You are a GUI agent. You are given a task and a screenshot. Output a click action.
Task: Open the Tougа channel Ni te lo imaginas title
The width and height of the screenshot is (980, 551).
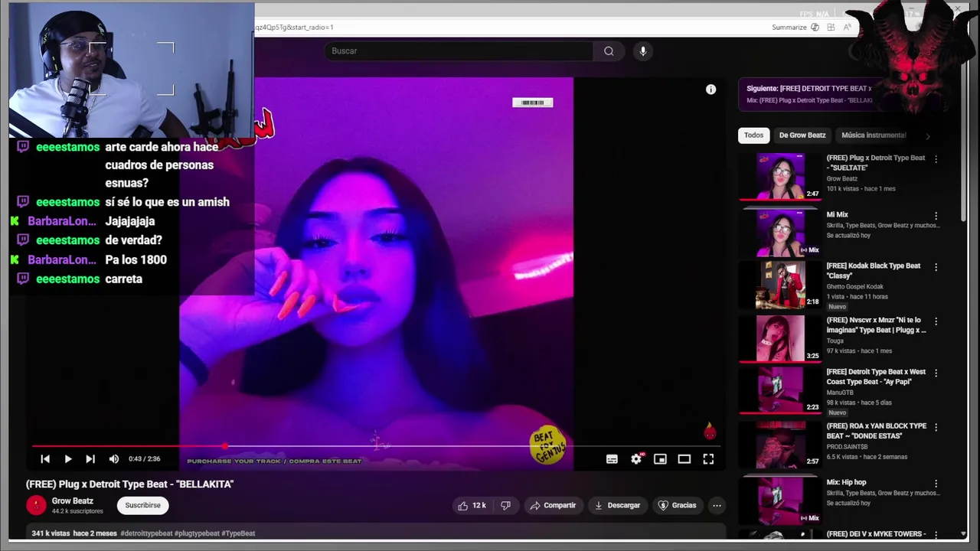(876, 325)
